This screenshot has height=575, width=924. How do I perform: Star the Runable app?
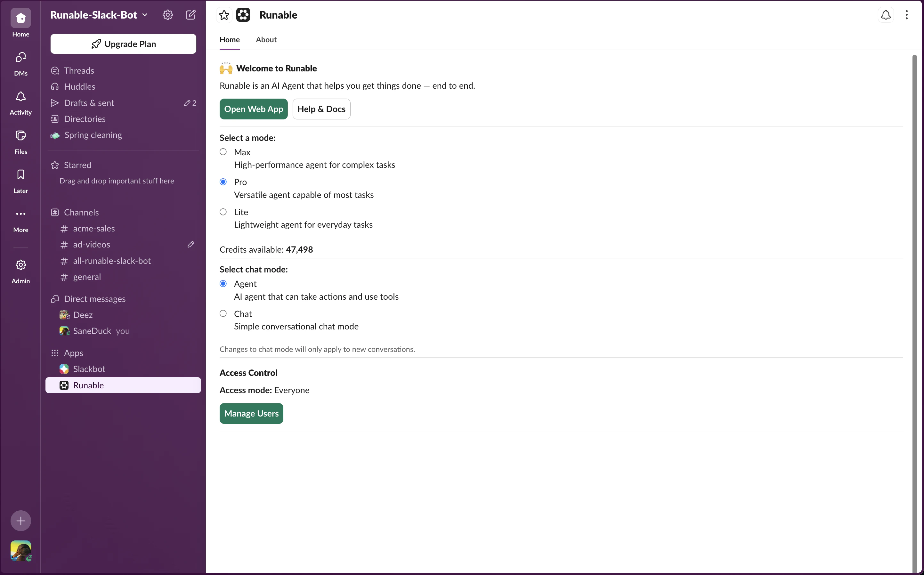(x=224, y=15)
